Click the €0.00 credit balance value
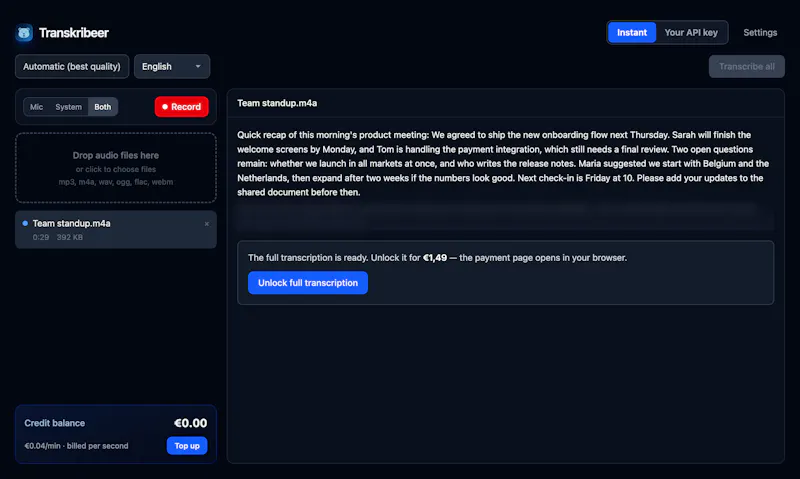The image size is (800, 479). point(190,423)
